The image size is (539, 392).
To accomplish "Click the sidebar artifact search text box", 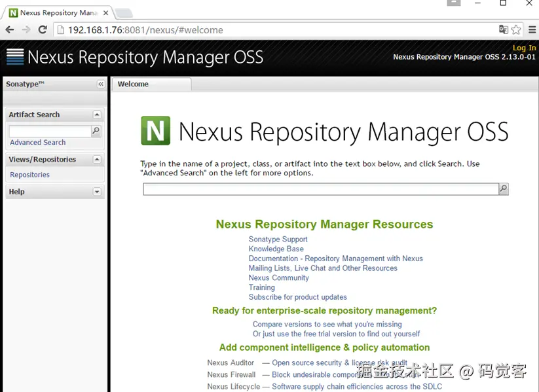I will (x=50, y=131).
